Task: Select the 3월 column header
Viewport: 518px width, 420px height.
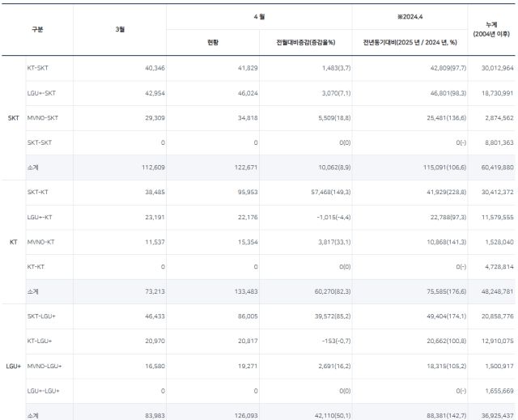Action: pos(120,29)
